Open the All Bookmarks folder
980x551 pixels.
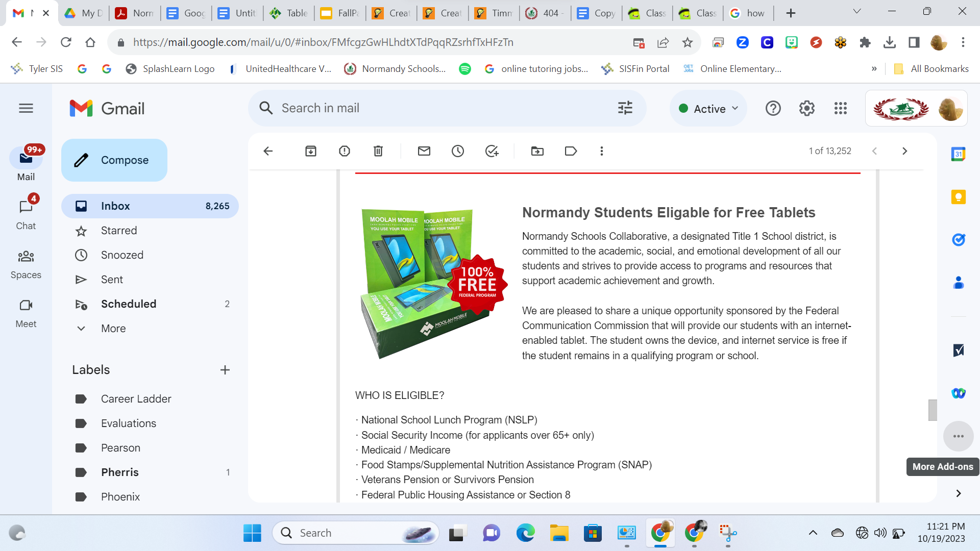coord(932,69)
